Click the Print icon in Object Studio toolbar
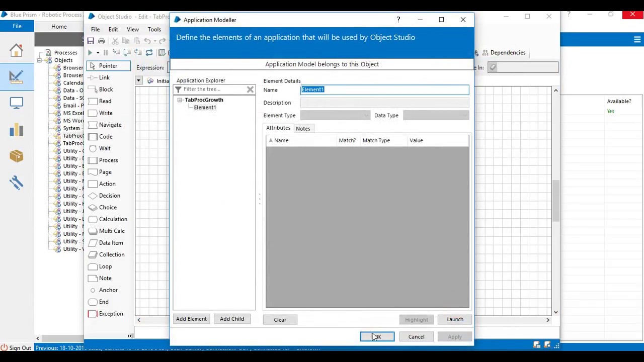Screen dimensions: 644x362 coord(102,41)
